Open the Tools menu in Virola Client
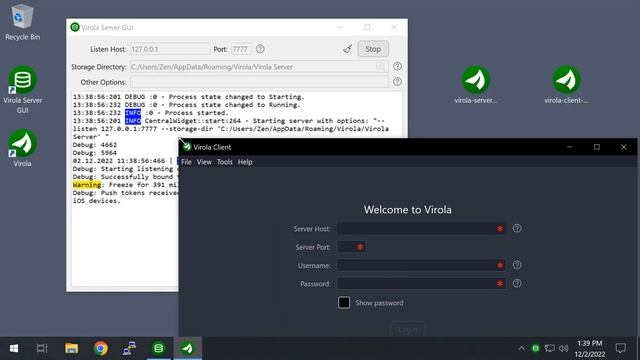 (x=224, y=162)
